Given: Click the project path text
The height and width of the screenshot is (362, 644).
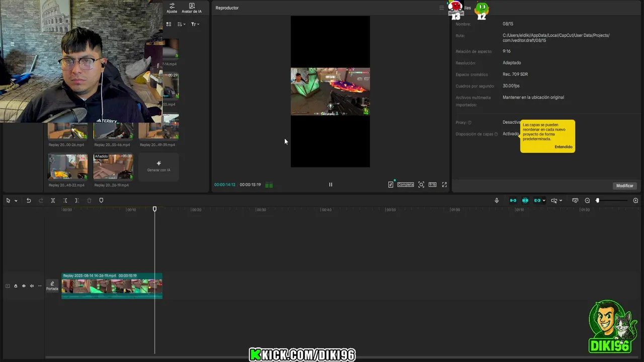Looking at the screenshot, I should tap(556, 38).
